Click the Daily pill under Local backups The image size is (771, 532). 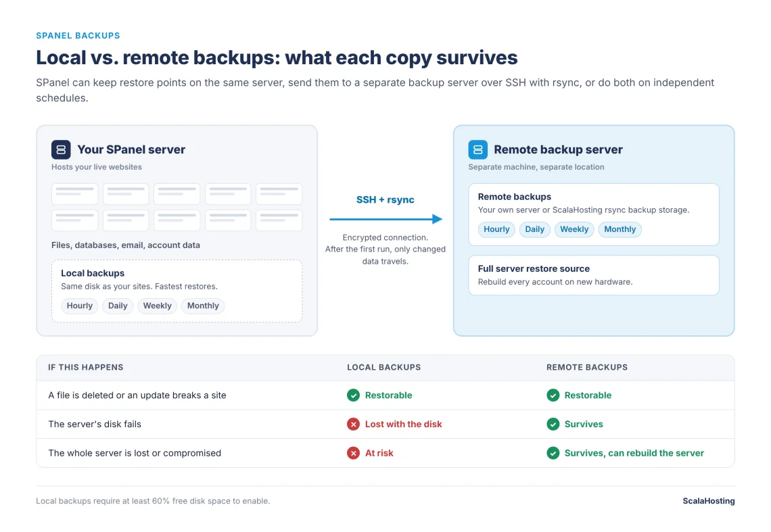[x=118, y=306]
